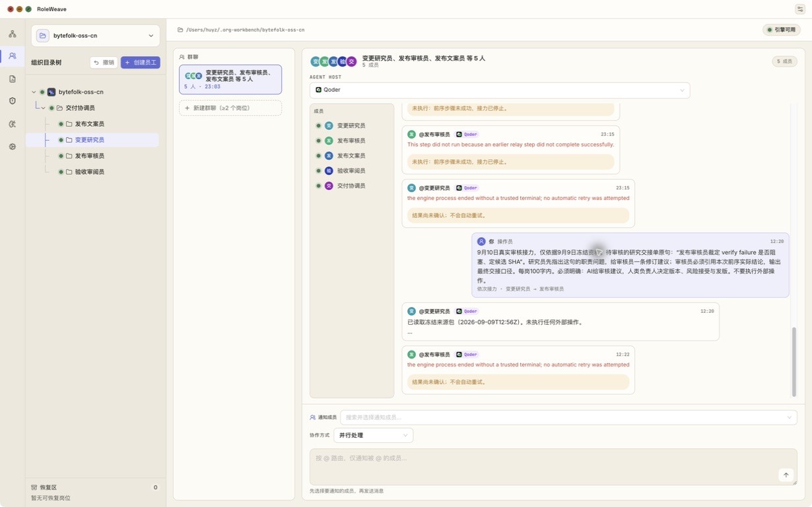The height and width of the screenshot is (507, 812).
Task: Click the operator avatar in the 你 message
Action: click(481, 242)
